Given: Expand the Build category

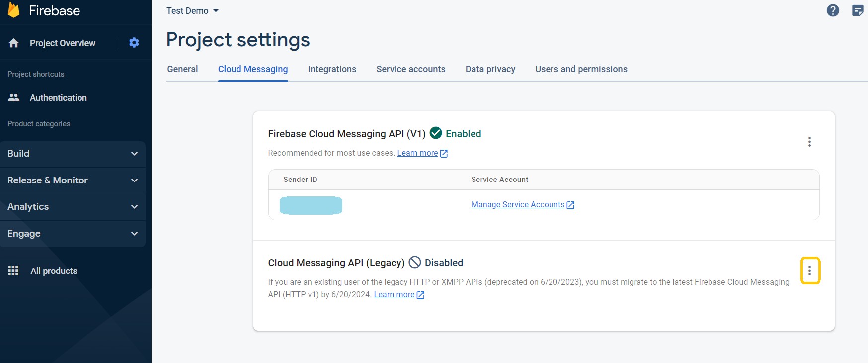Looking at the screenshot, I should coord(73,154).
